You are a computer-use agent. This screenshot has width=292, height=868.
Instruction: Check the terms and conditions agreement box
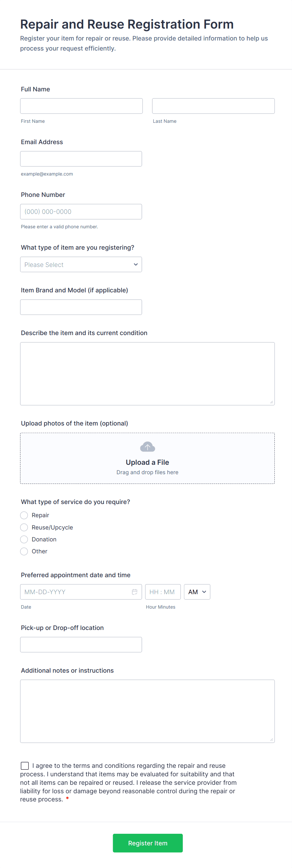click(x=24, y=766)
